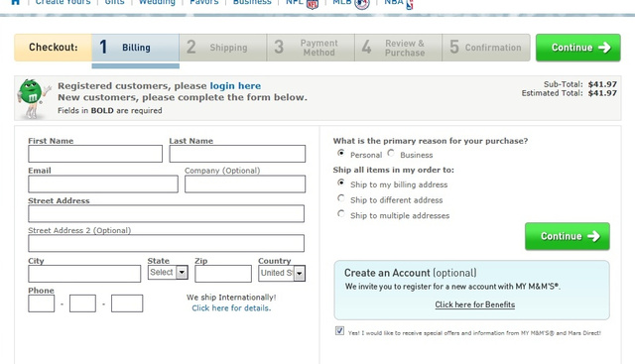Focus the Email field
This screenshot has height=364, width=635.
coord(103,183)
